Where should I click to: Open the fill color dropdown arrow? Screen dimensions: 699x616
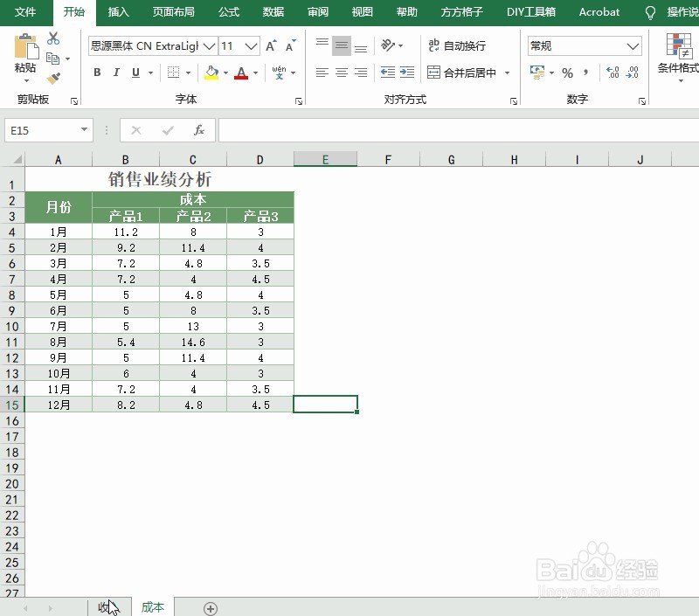pos(225,73)
